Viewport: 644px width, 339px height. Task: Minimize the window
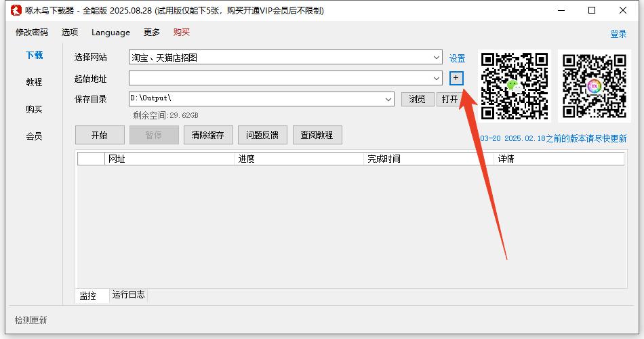(x=561, y=10)
